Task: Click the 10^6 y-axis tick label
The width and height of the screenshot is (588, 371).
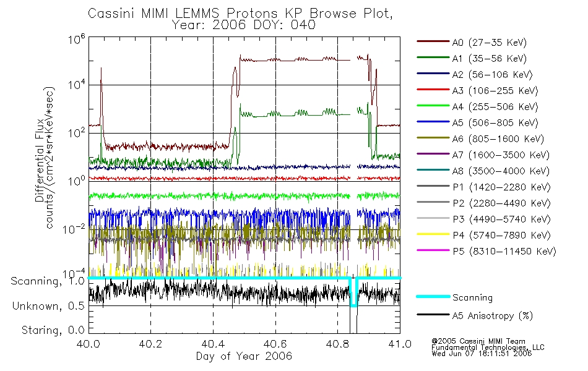Action: point(77,39)
